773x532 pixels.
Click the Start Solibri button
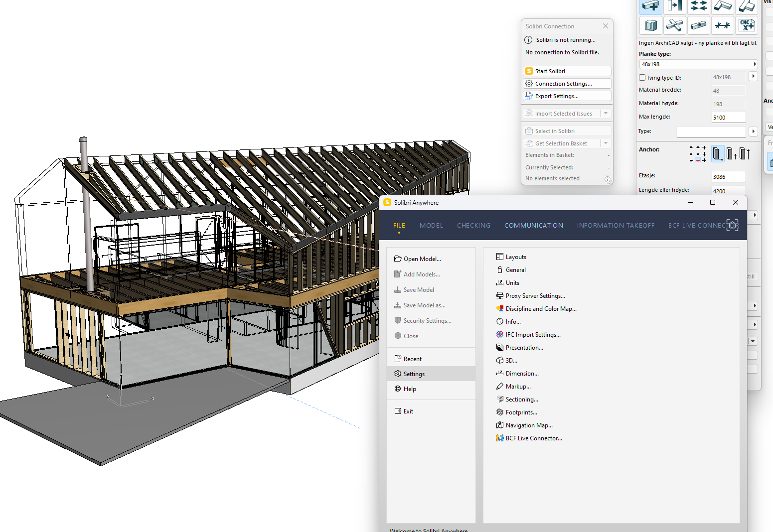[567, 71]
